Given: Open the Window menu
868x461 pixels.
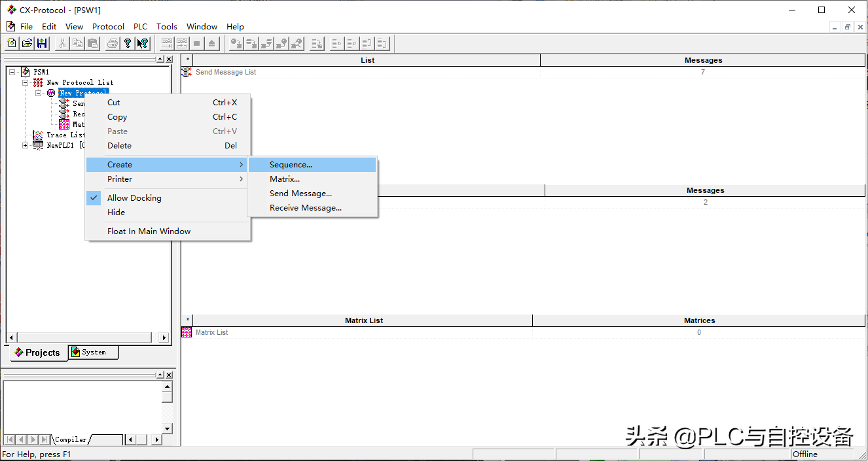Looking at the screenshot, I should point(202,27).
